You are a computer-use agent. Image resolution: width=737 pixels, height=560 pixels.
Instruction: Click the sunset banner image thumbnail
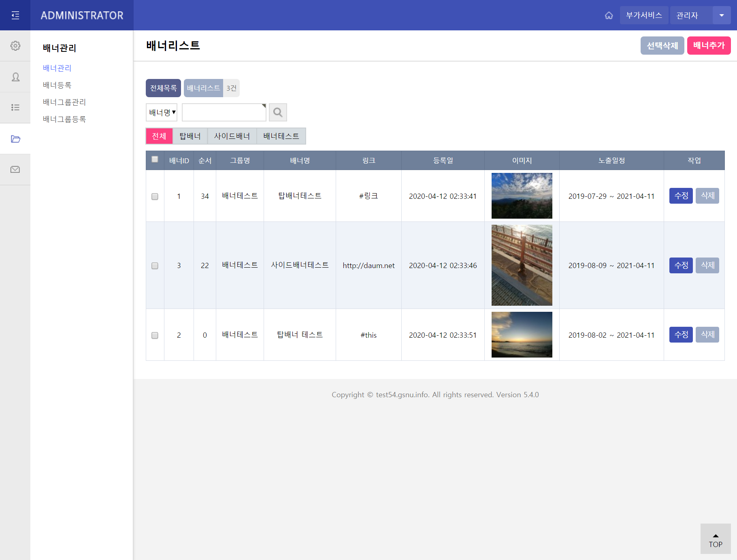[x=522, y=334]
